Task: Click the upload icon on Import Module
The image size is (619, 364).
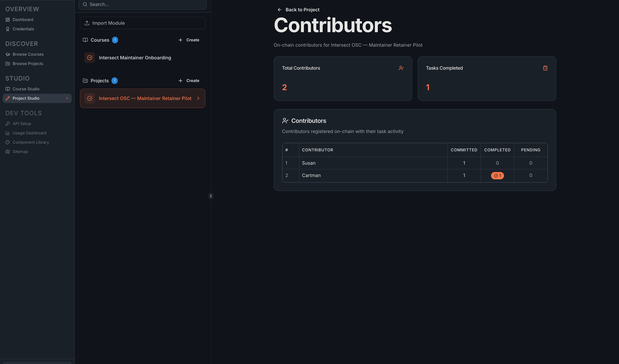Action: 87,23
